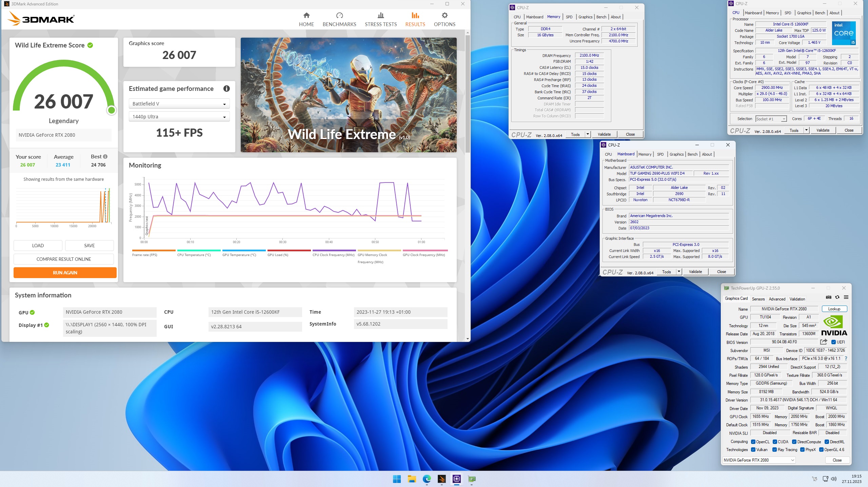Click the Bus Interface question mark in GPU-Z
868x487 pixels.
pos(846,358)
